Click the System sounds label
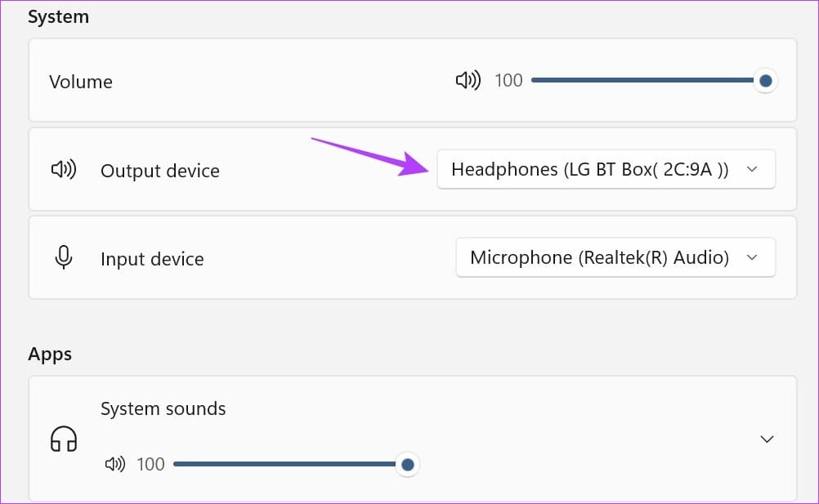The image size is (819, 504). (x=163, y=408)
